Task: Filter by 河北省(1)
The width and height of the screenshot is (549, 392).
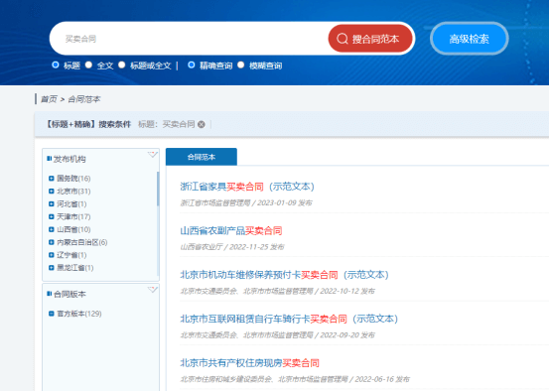Action: (71, 203)
